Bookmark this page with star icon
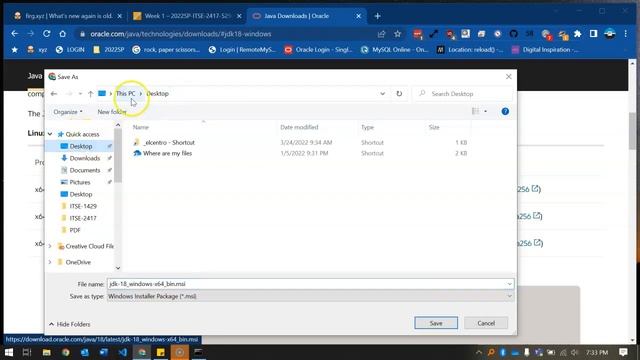Viewport: 640px width, 360px height. point(398,34)
